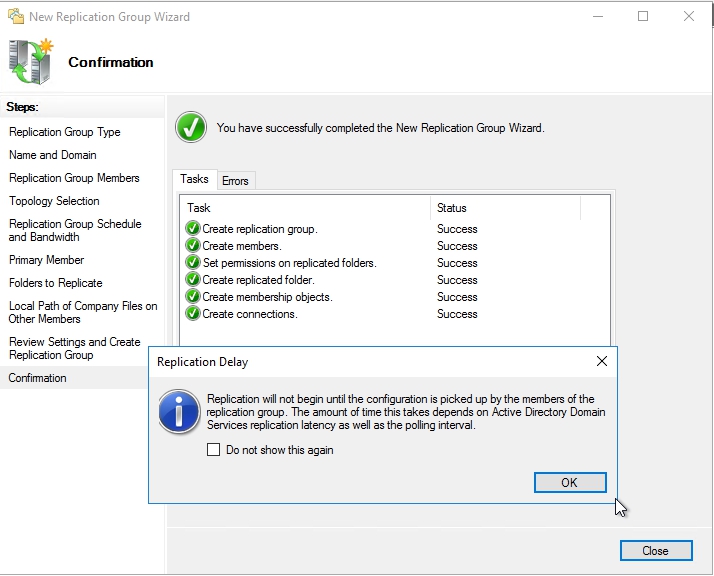The image size is (714, 576).
Task: Click green check beside Create connections
Action: pos(193,314)
